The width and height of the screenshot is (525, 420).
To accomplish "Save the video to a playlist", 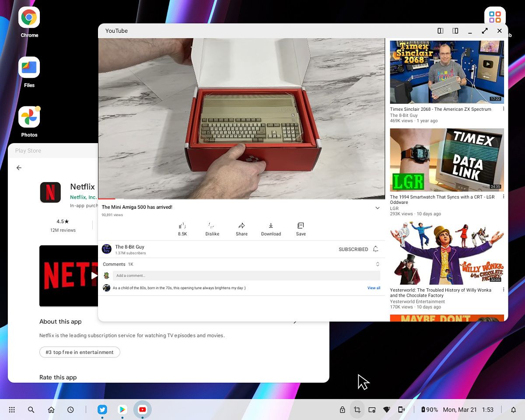I will (301, 229).
